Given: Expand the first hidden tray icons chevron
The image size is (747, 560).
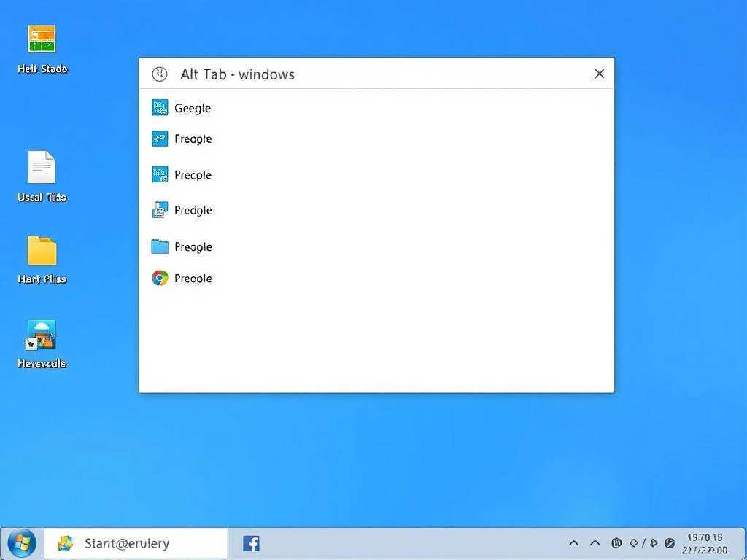Looking at the screenshot, I should (x=574, y=543).
